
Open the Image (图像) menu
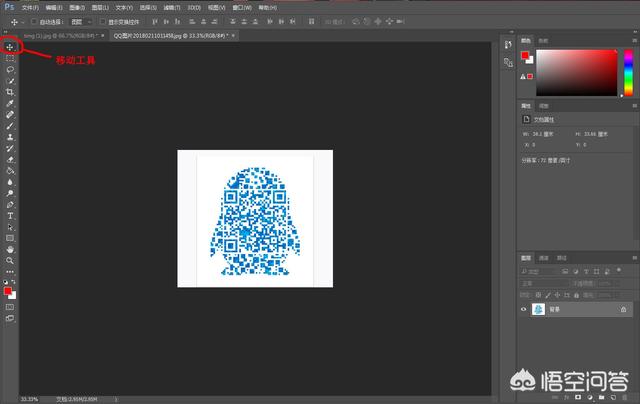pyautogui.click(x=77, y=8)
